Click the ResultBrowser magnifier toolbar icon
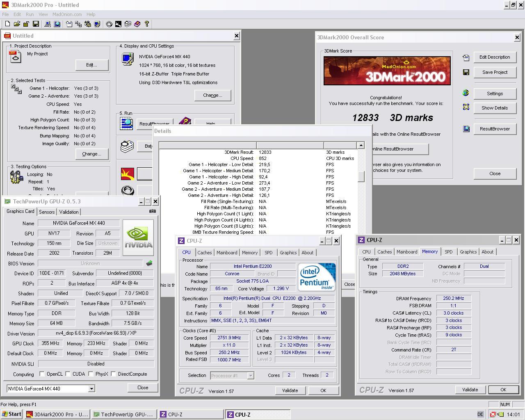The width and height of the screenshot is (525, 420). (x=57, y=24)
